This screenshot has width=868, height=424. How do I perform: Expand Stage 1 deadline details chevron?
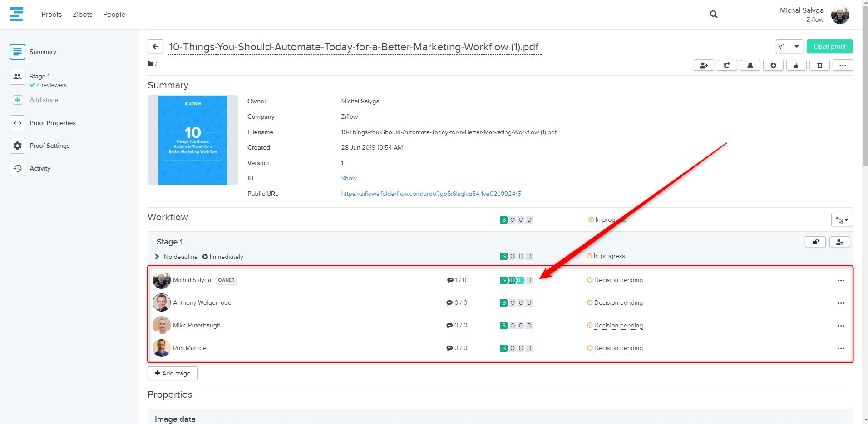click(157, 257)
